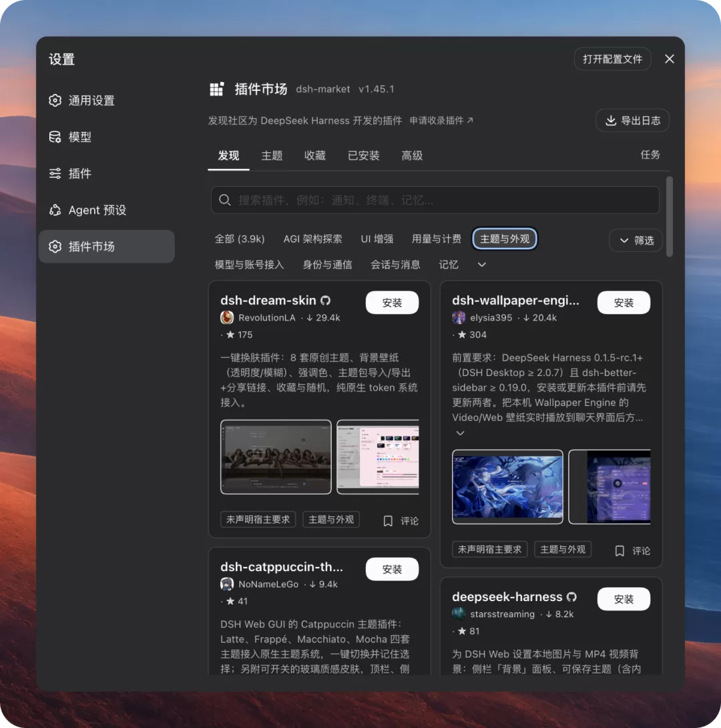The height and width of the screenshot is (728, 721).
Task: Select the 记忆 category filter
Action: pos(449,264)
